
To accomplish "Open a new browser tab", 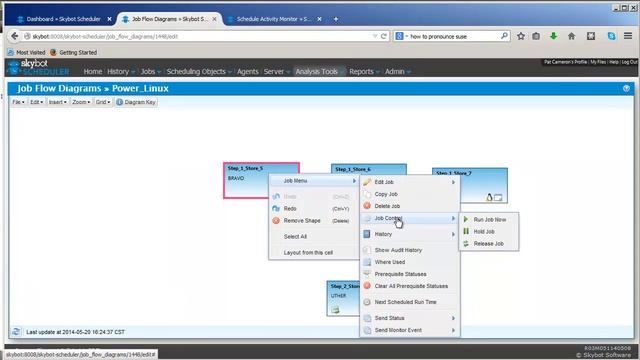I will pos(336,19).
